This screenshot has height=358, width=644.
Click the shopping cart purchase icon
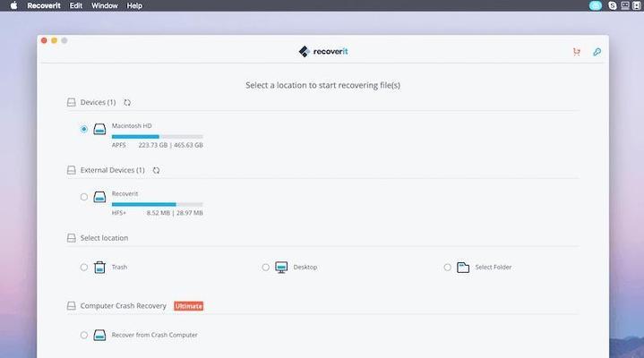[x=577, y=52]
